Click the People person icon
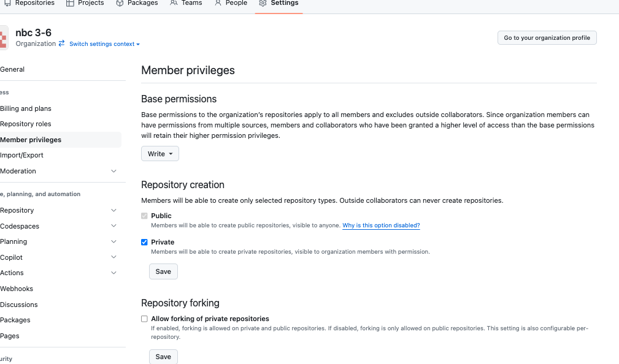 (x=218, y=3)
